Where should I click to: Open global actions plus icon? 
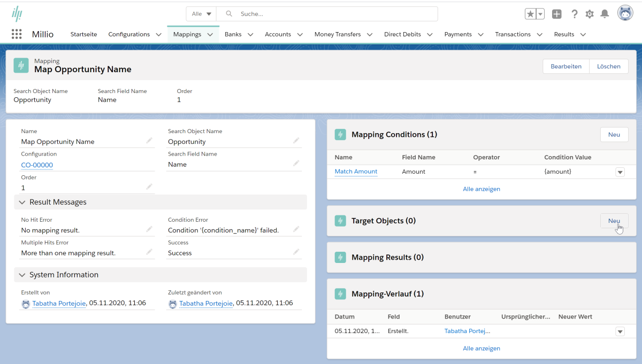[557, 14]
